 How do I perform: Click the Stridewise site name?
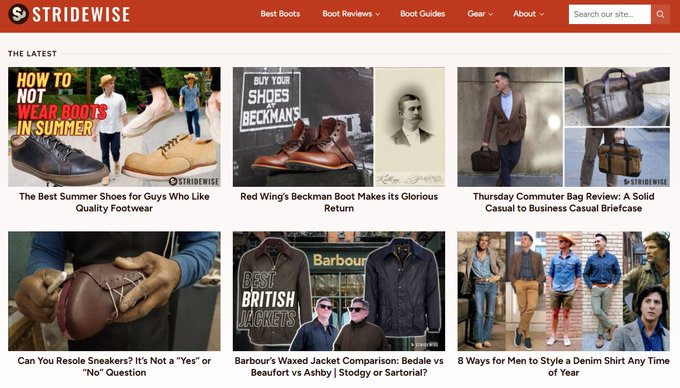(x=81, y=14)
